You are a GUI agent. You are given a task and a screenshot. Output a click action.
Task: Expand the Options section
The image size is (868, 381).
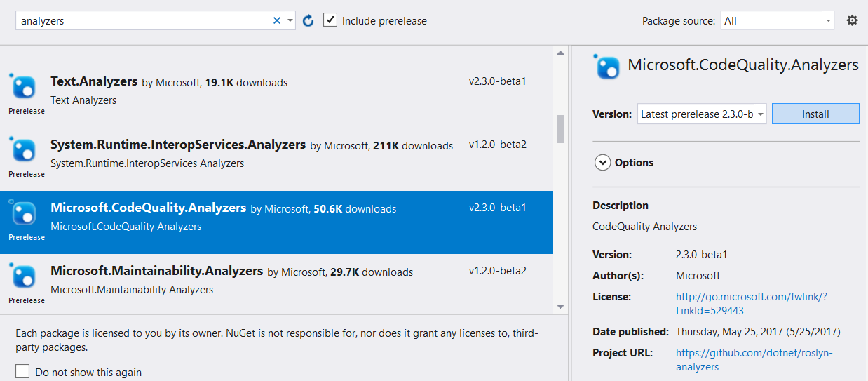pos(602,162)
